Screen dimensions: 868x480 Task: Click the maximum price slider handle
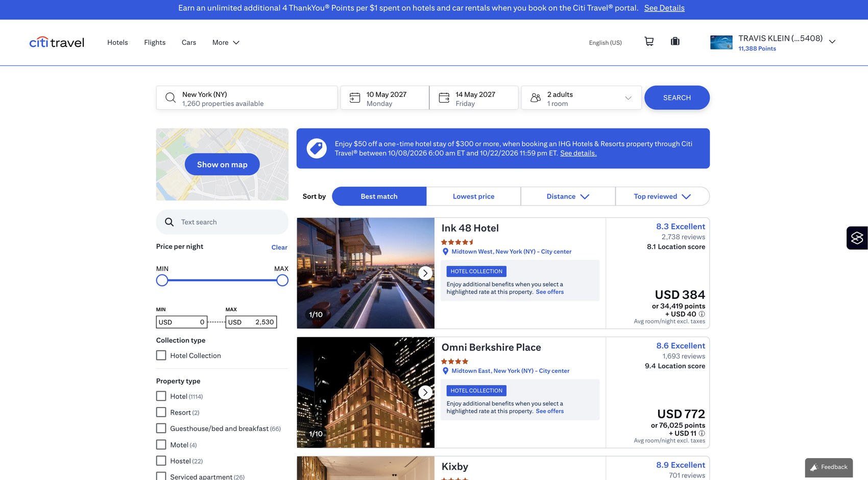pos(282,280)
